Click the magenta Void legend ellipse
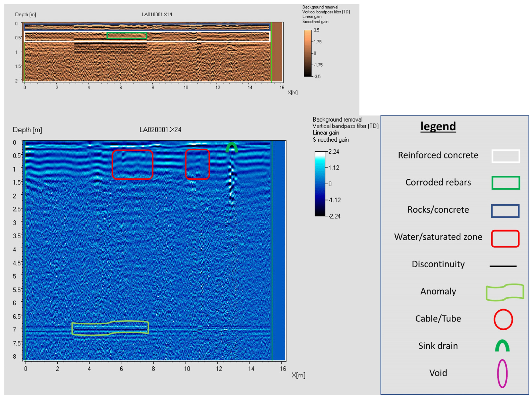Screen dimensions: 532x399 point(502,374)
